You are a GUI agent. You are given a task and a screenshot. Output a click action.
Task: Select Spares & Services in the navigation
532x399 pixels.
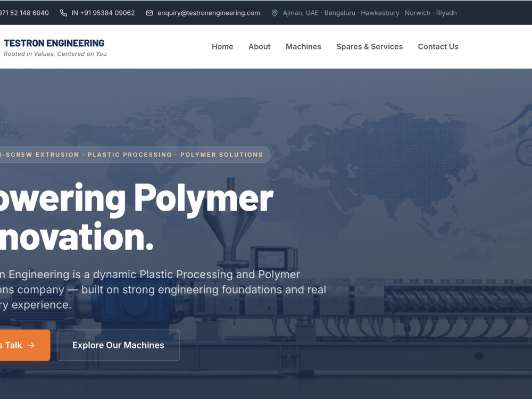(x=370, y=46)
